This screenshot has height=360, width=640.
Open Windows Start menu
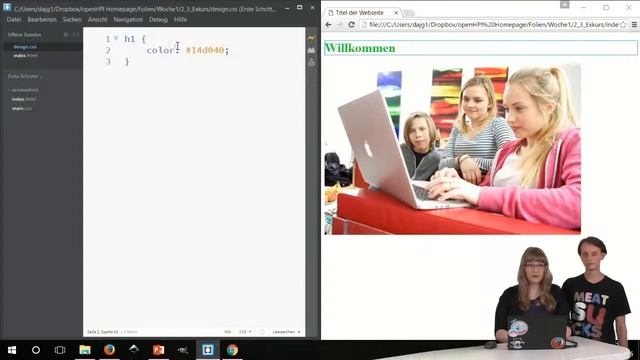point(12,350)
